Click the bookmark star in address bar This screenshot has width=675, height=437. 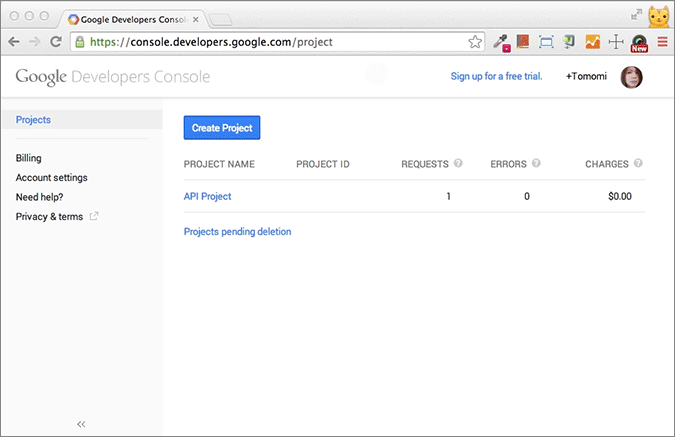[475, 42]
